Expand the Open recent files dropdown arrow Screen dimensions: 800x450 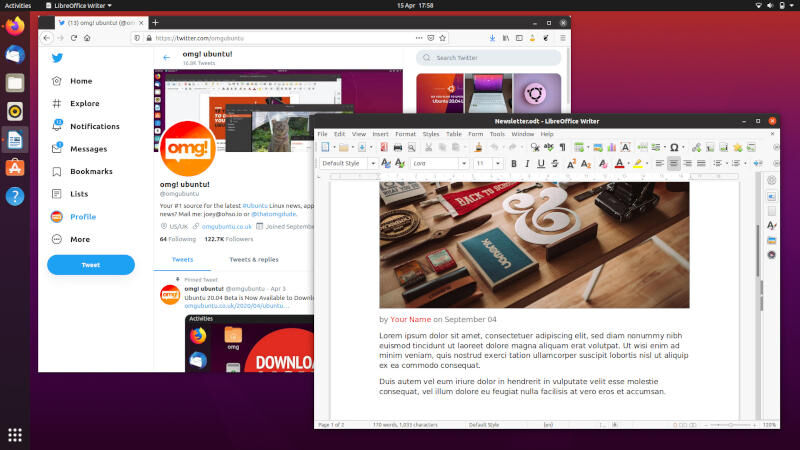point(353,147)
